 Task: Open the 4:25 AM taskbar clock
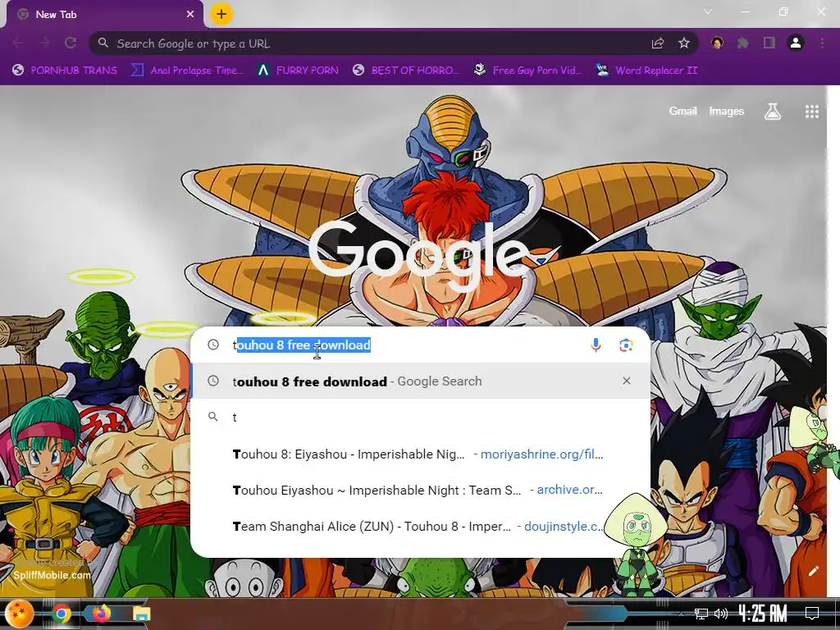point(763,614)
